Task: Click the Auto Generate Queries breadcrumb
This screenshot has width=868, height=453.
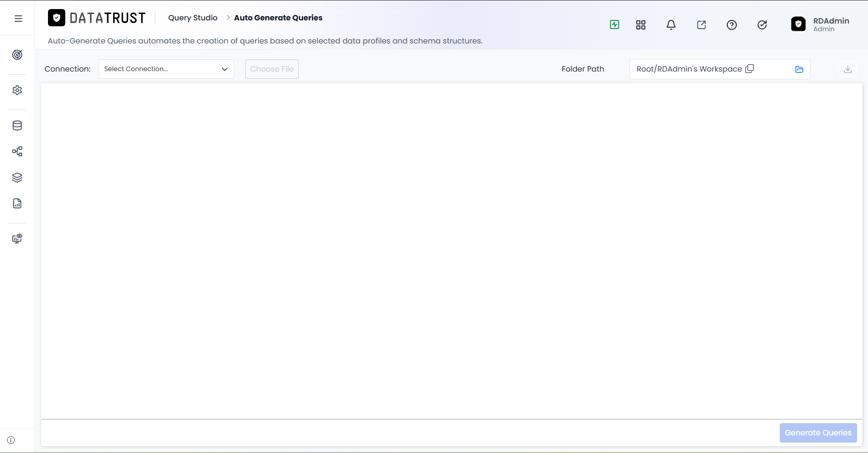Action: point(278,18)
